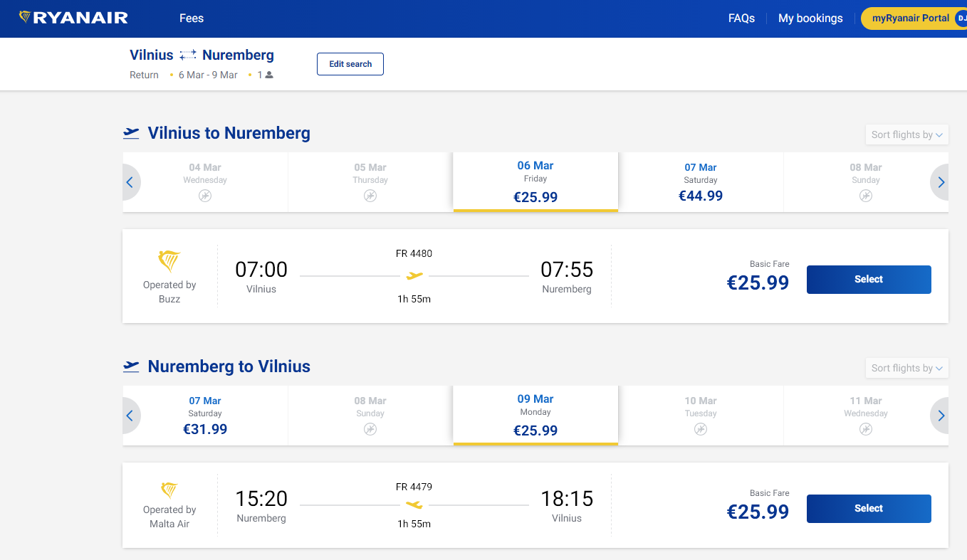Show later return dates with right arrow

tap(941, 416)
